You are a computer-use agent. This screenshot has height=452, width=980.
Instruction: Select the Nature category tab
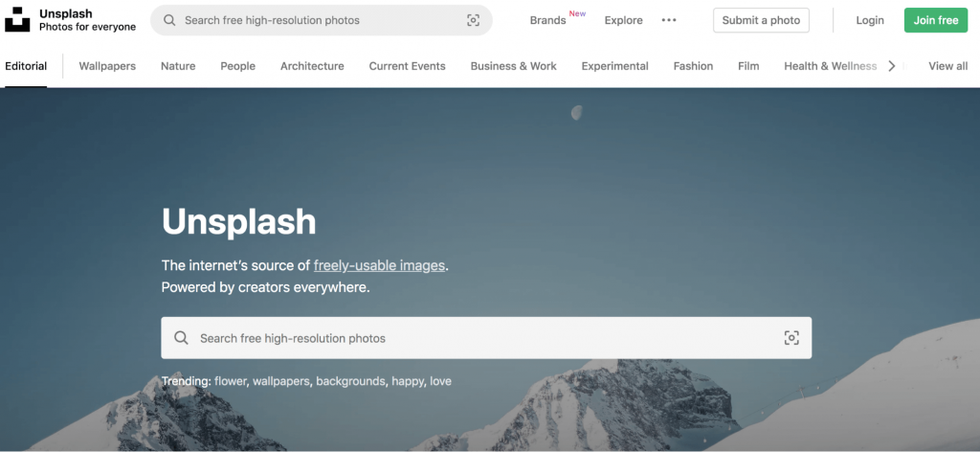tap(178, 66)
